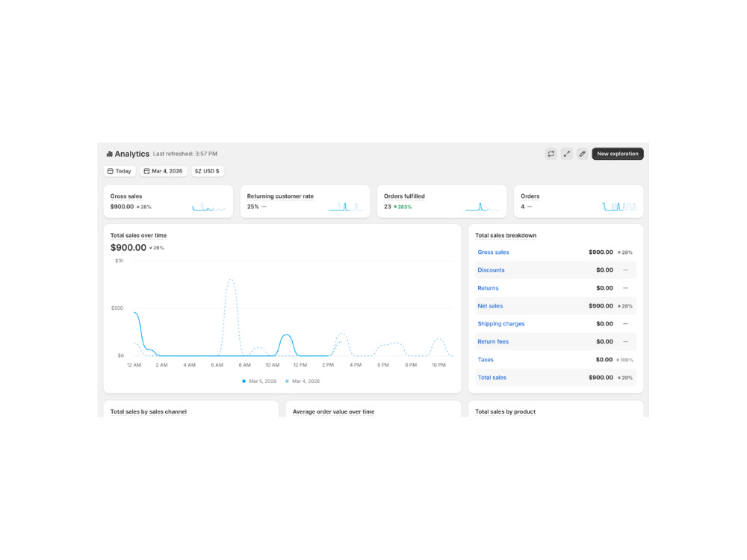Screen dimensions: 747x560
Task: Click the Orders fulfilled sparkline chart
Action: 482,207
